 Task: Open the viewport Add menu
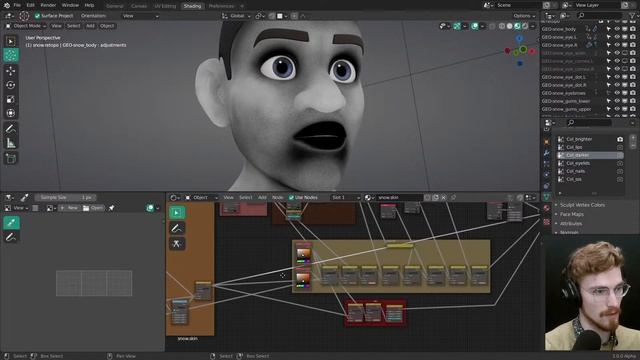(x=90, y=26)
